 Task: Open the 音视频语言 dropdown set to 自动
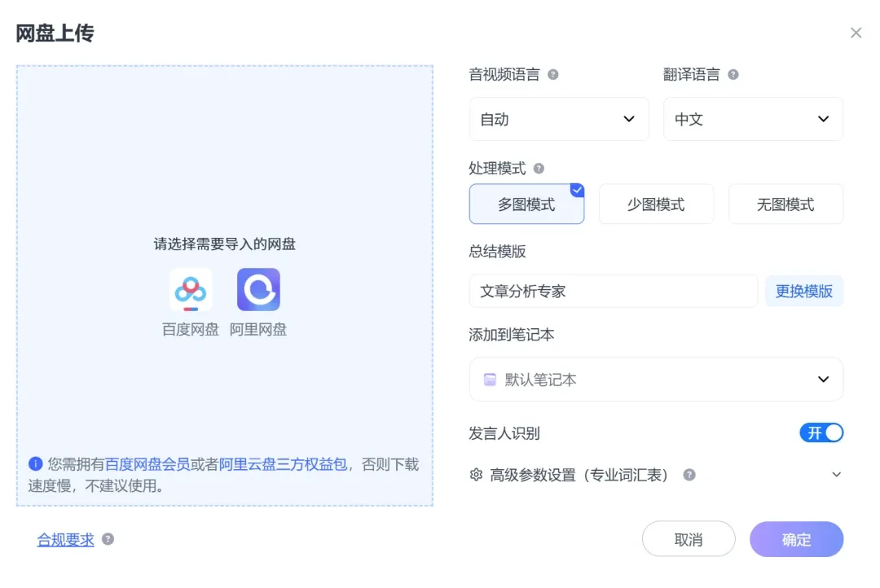coord(559,119)
